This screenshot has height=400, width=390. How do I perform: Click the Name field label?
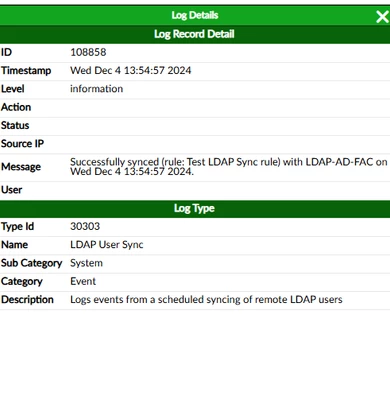point(14,245)
